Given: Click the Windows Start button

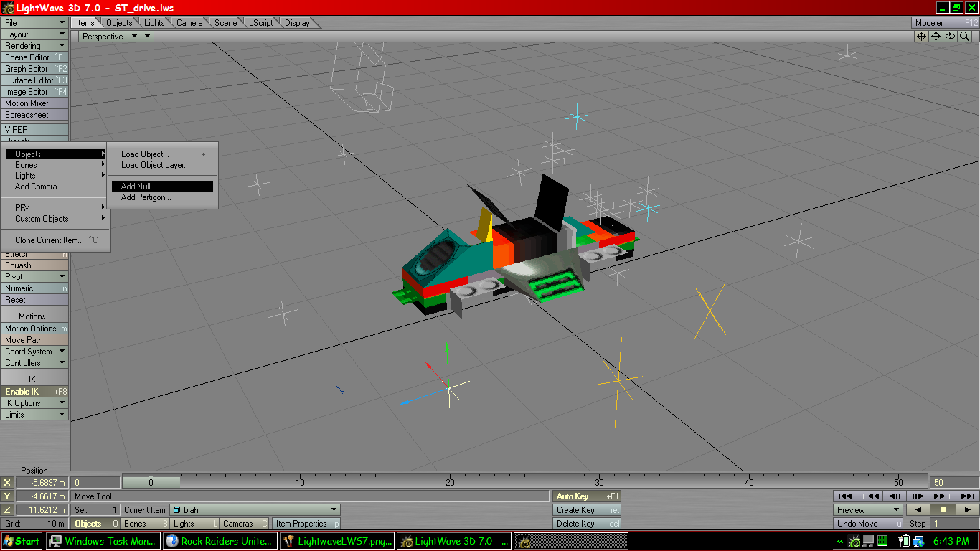Looking at the screenshot, I should click(x=22, y=541).
